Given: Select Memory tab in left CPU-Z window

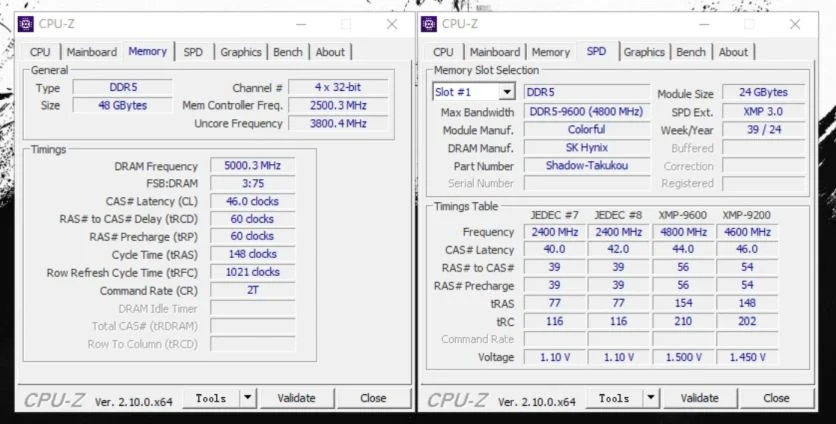Looking at the screenshot, I should pos(148,51).
